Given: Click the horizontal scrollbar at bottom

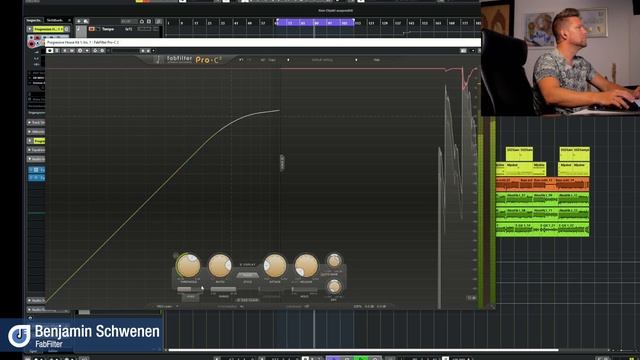Looking at the screenshot, I should (x=363, y=350).
